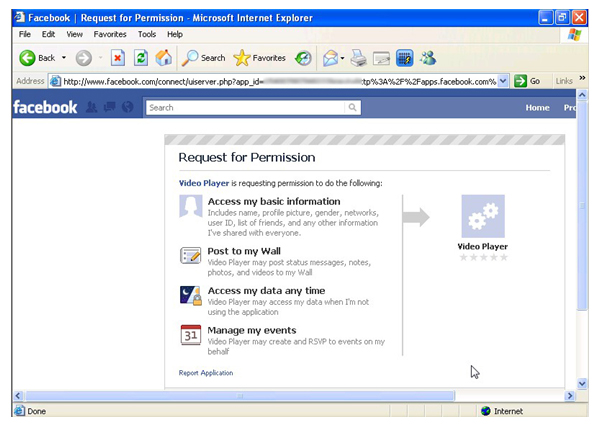
Task: Go to the browser Home page icon
Action: [x=164, y=58]
